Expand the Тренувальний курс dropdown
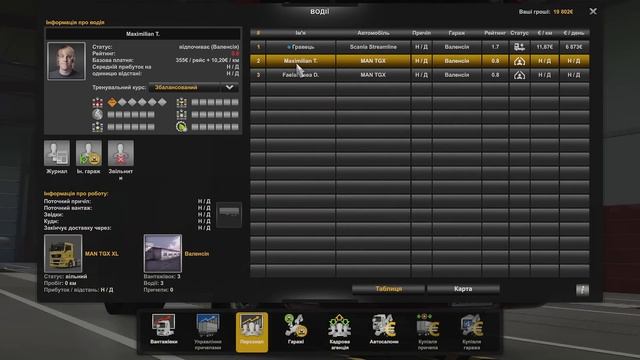Screen dimensions: 640x360 [229, 87]
